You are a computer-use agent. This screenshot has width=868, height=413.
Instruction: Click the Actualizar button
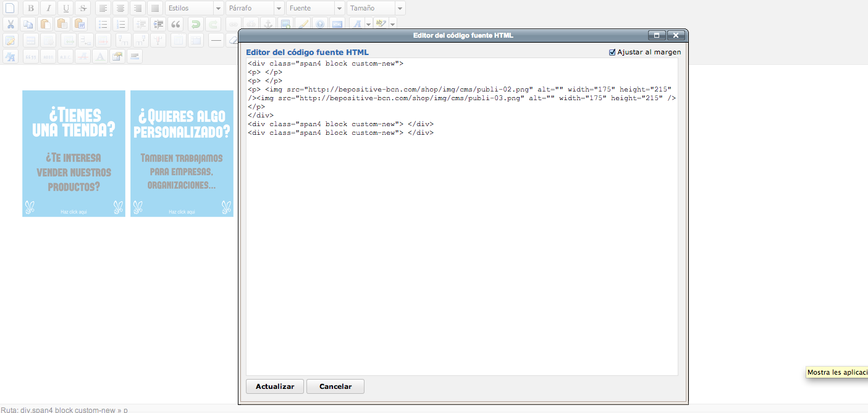[275, 386]
